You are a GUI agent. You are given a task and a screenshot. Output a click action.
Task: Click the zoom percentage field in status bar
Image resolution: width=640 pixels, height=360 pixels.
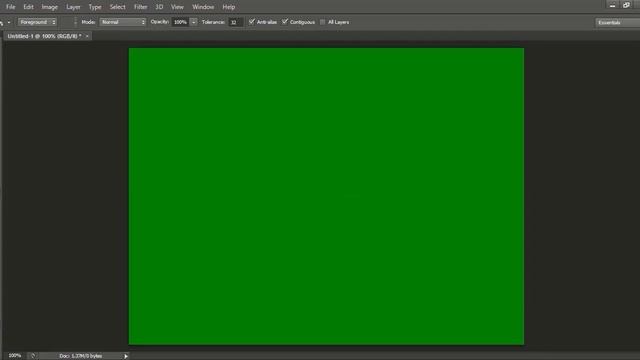(15, 356)
